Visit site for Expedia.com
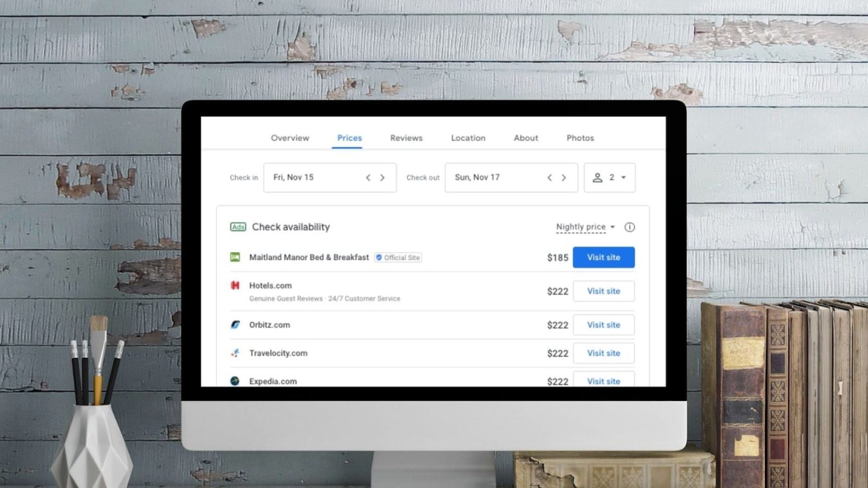This screenshot has height=488, width=868. point(604,379)
